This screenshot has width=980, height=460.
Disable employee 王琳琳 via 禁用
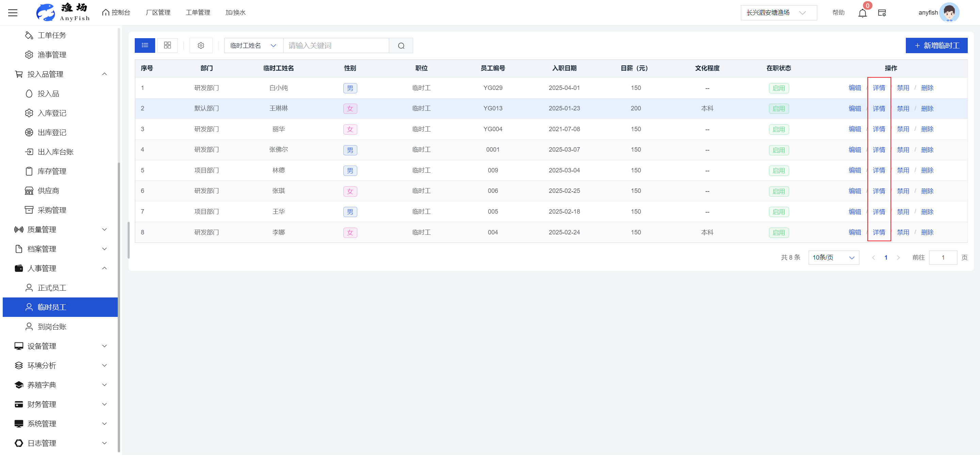(x=903, y=109)
